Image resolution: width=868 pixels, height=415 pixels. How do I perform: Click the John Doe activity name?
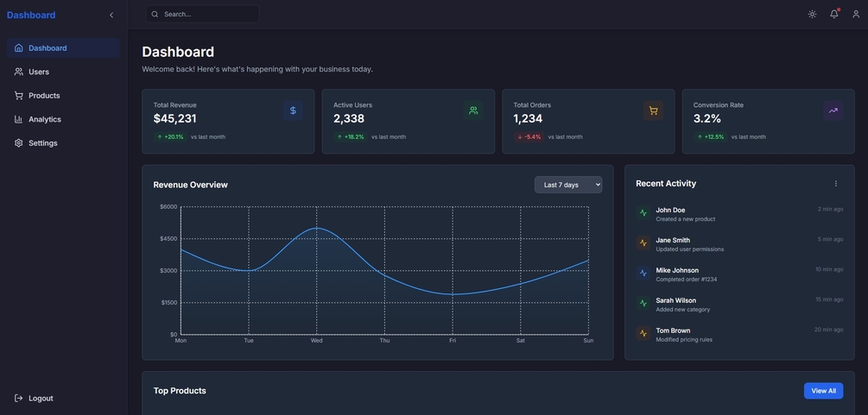coord(670,211)
